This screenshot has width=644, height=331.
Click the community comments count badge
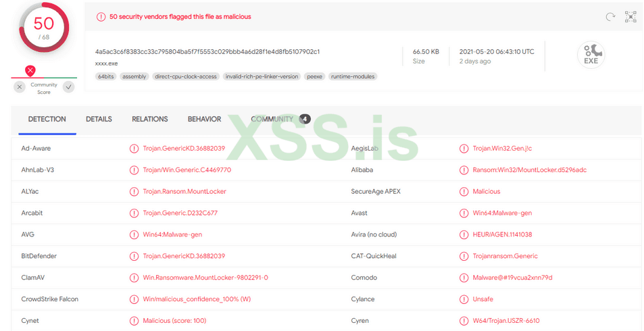305,119
